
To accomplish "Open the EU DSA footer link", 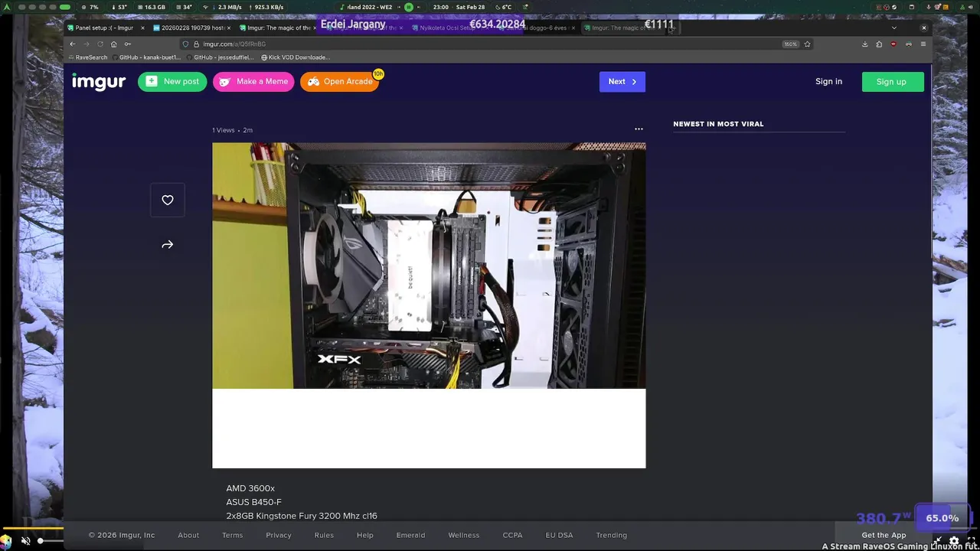I will (x=559, y=535).
